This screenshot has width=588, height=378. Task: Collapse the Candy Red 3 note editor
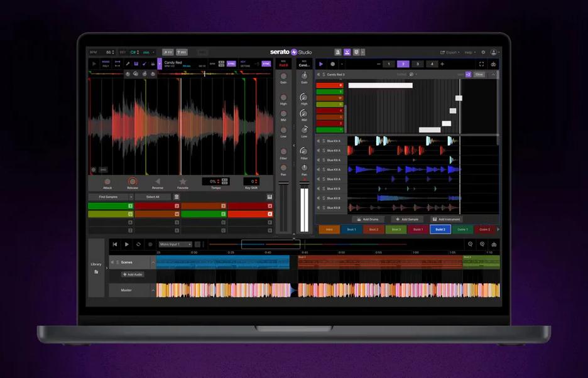(494, 75)
